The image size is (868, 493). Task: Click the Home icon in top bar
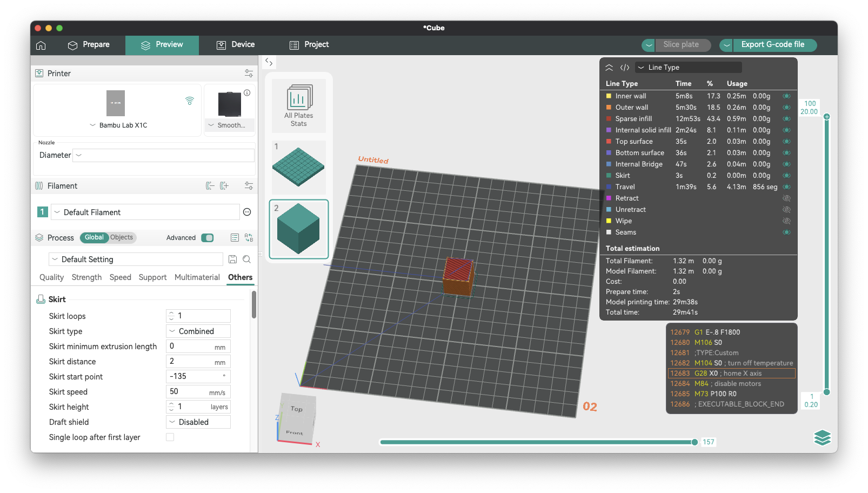41,45
